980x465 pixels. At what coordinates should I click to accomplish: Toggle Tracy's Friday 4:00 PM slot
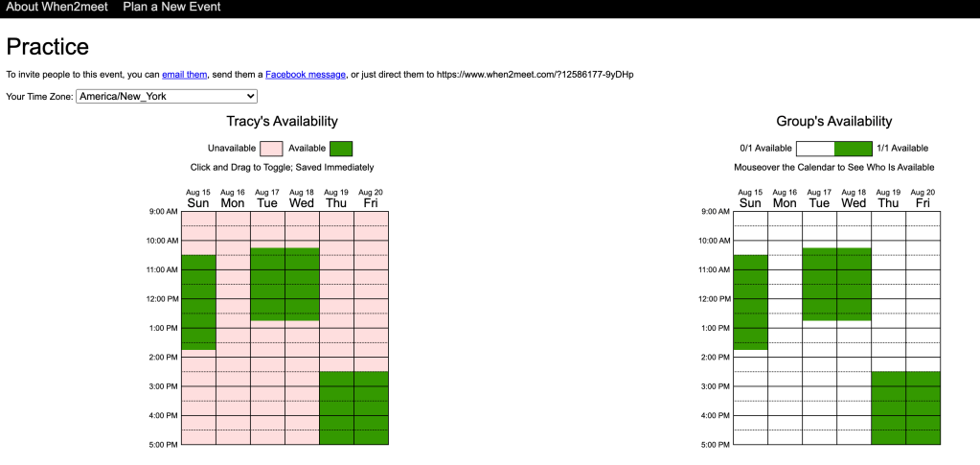tap(371, 420)
